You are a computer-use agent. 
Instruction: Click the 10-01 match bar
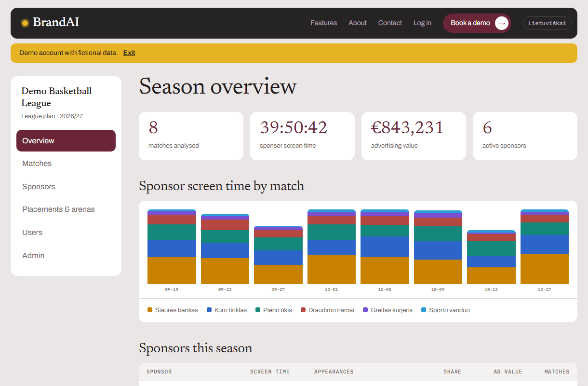[332, 247]
